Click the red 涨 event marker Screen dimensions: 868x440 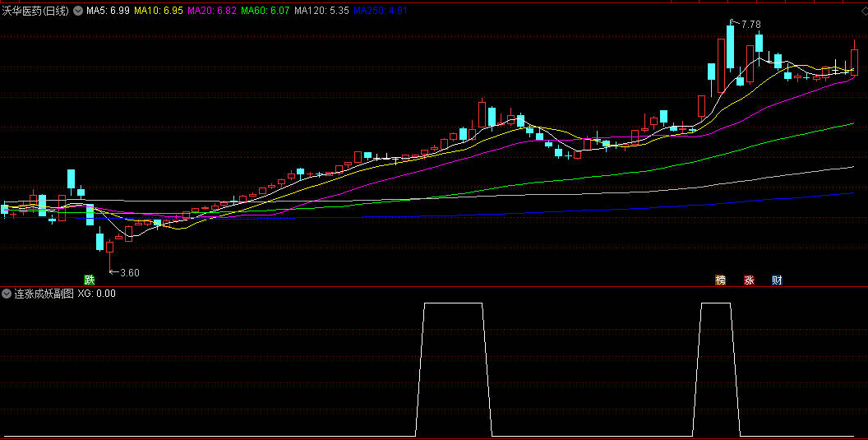click(749, 280)
